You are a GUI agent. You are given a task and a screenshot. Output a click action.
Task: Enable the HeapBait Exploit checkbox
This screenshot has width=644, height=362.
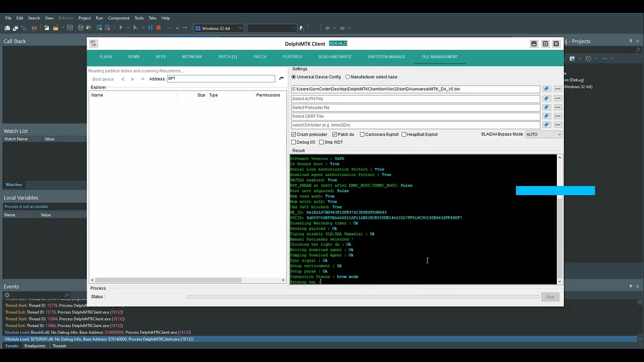[x=404, y=135]
